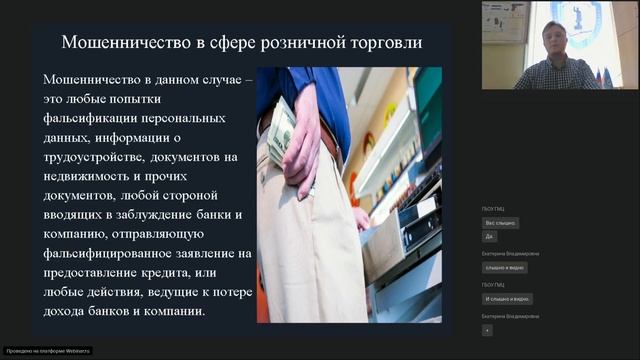Click sender name Екатерина Владимировна above "слышно и видно"
The height and width of the screenshot is (360, 640).
coord(510,254)
